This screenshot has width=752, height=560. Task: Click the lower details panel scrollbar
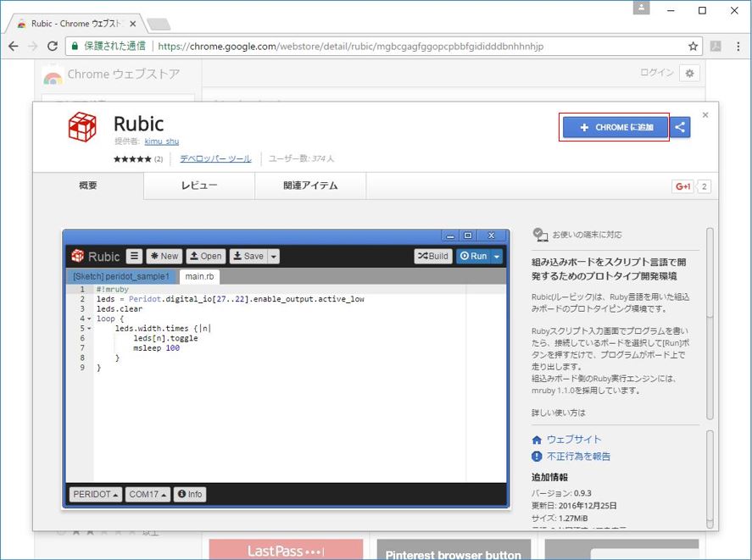(710, 479)
